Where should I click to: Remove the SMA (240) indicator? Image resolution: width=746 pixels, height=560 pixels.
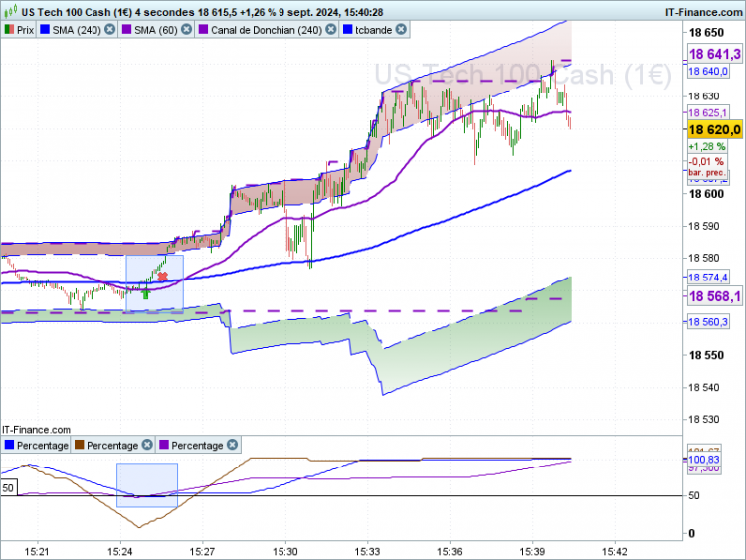pos(109,30)
